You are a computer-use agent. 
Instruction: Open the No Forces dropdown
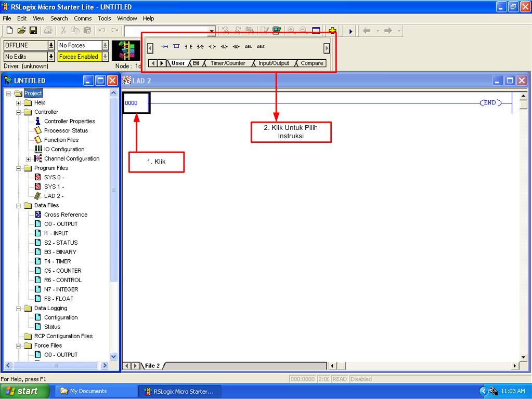click(x=105, y=45)
